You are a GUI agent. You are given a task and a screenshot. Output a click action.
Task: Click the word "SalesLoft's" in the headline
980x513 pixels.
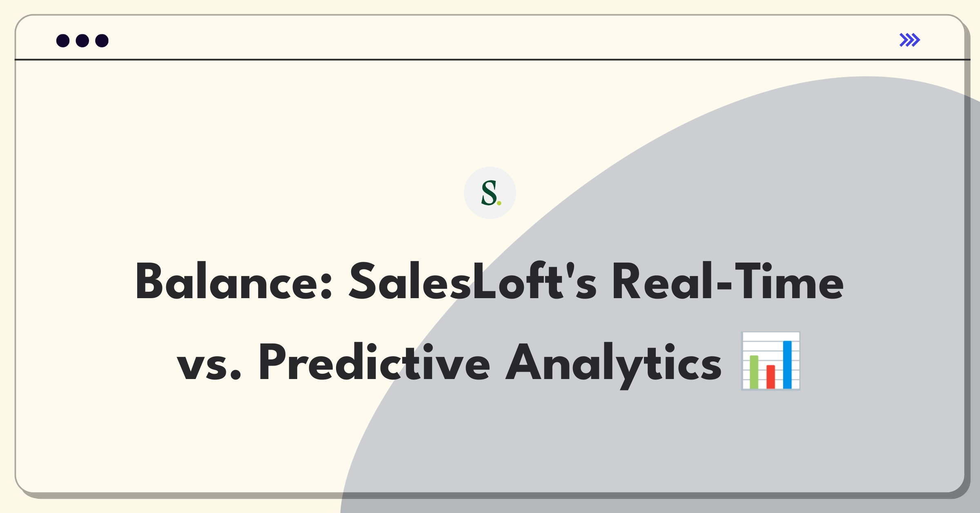pos(473,281)
